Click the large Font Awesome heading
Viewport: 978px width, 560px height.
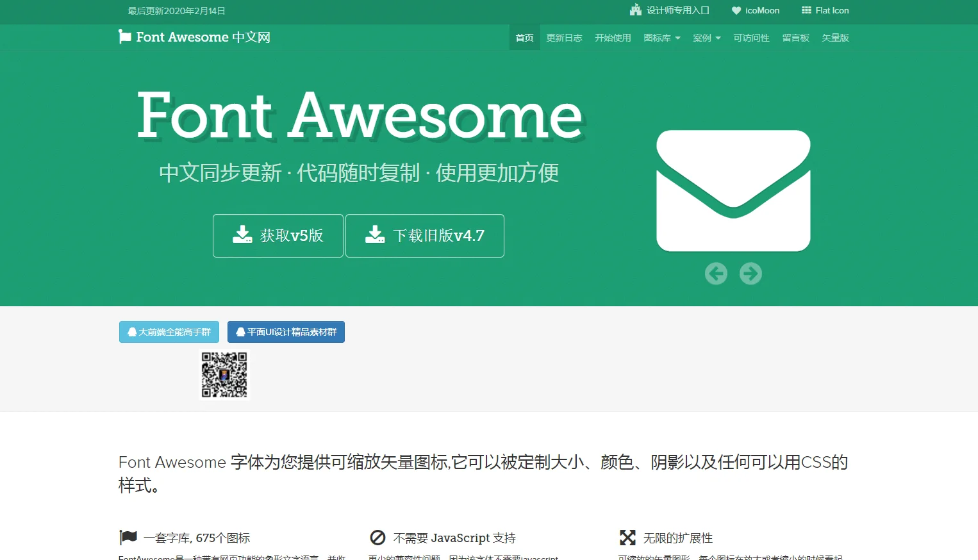(360, 115)
